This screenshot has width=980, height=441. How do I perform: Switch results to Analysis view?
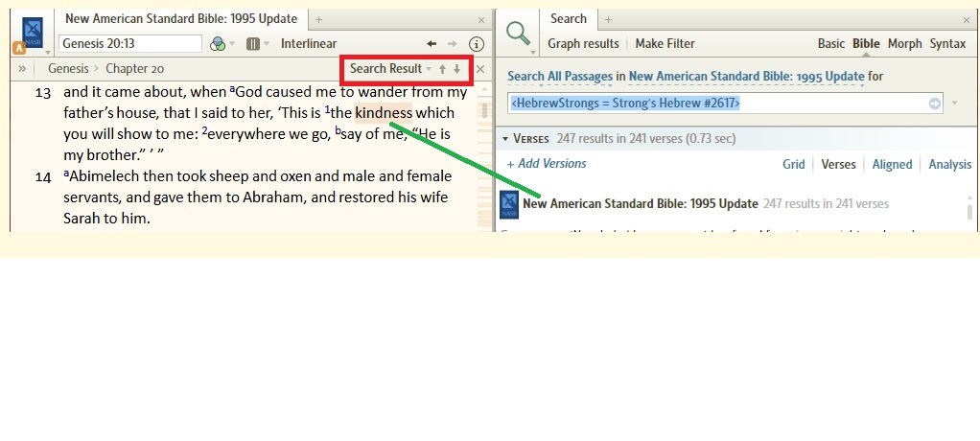(950, 164)
